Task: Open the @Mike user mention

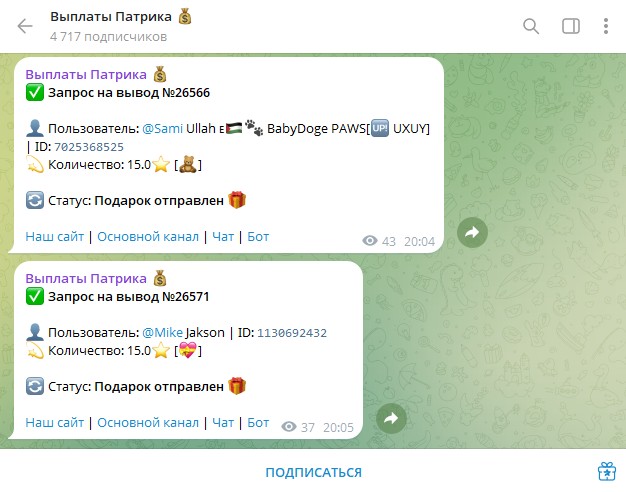Action: tap(162, 333)
